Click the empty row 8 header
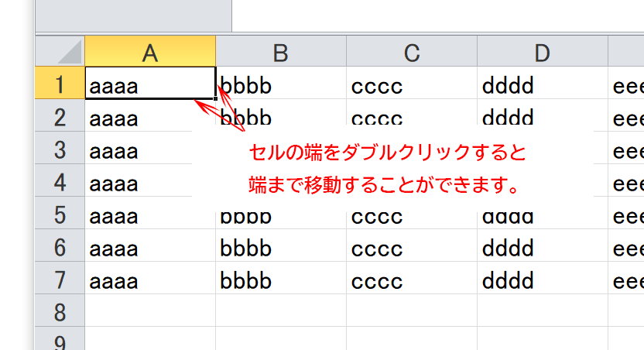Screen dimensions: 644x350 click(60, 312)
